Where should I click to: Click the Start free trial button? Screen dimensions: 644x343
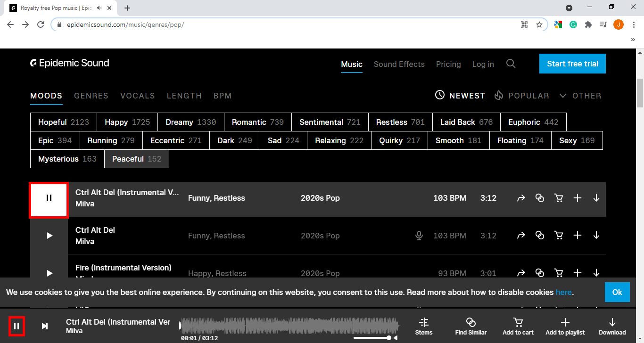point(572,64)
